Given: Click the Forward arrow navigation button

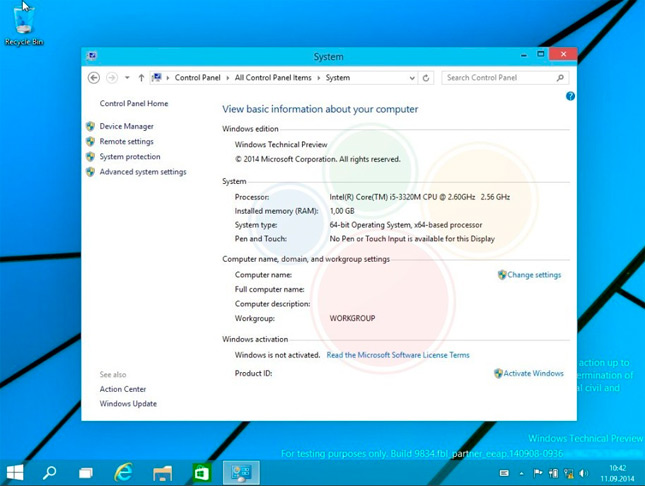Looking at the screenshot, I should coord(112,78).
